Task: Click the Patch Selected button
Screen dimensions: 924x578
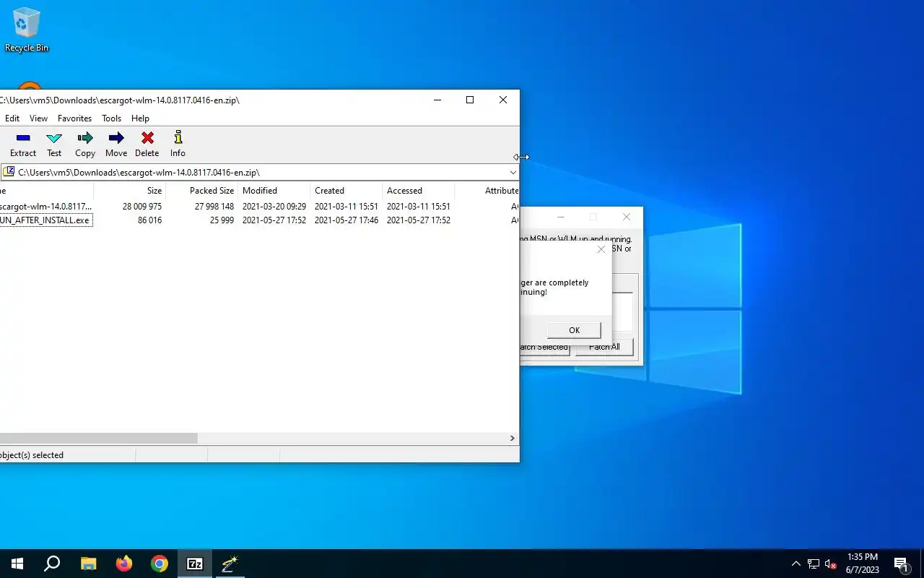Action: [544, 347]
